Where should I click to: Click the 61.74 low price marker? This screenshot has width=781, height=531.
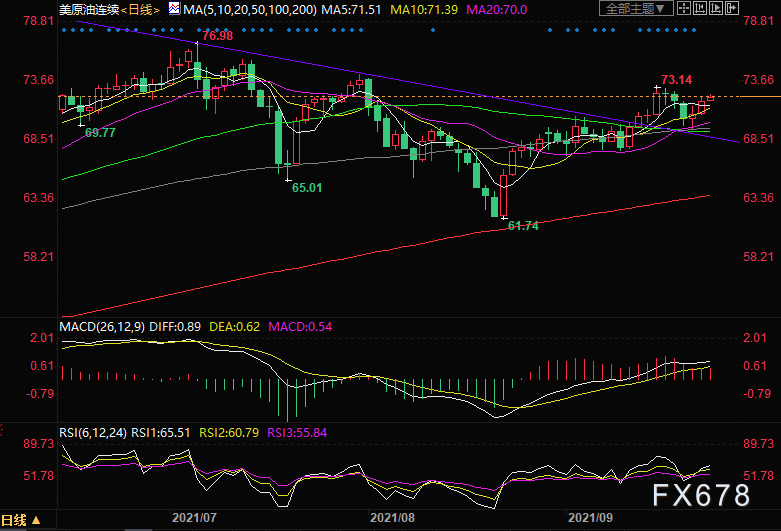click(523, 227)
